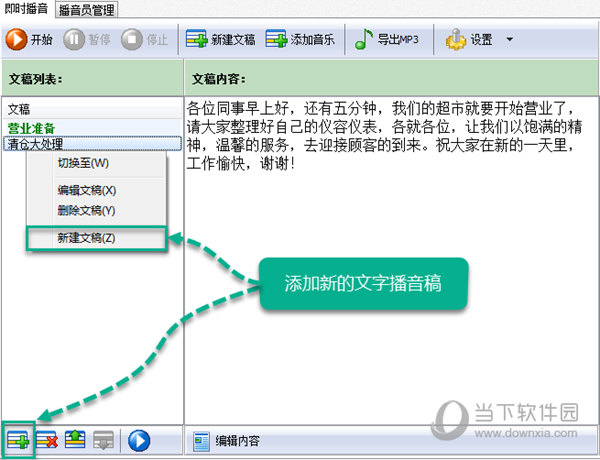
Task: Click the 编辑内容 document icon
Action: [201, 441]
